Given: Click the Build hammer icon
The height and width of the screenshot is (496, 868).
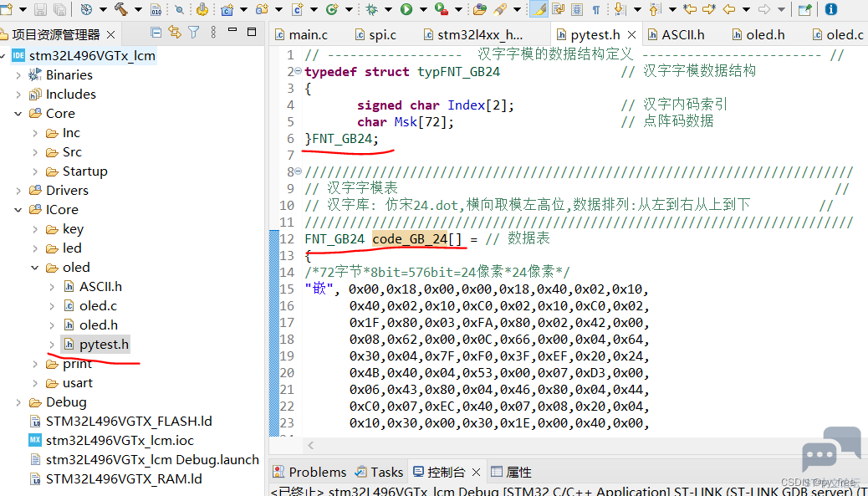Looking at the screenshot, I should coord(121,9).
